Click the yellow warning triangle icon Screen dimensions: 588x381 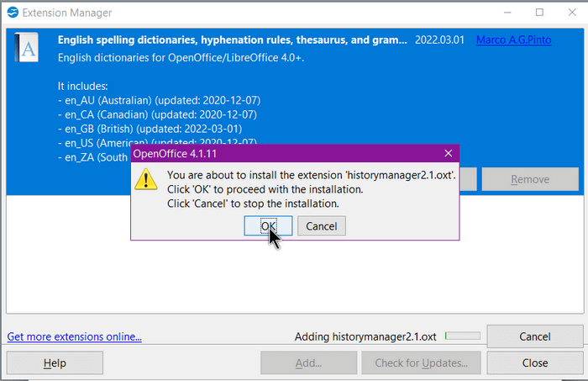pos(145,179)
